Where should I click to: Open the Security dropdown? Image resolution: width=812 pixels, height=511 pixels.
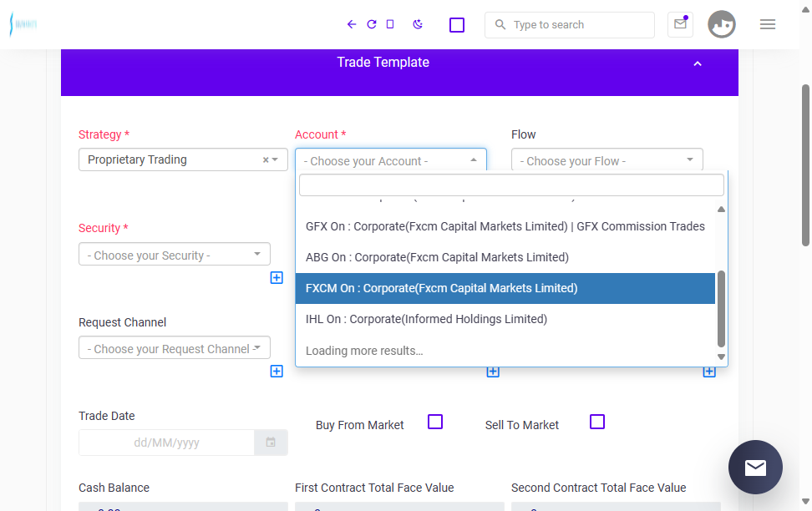pos(175,254)
